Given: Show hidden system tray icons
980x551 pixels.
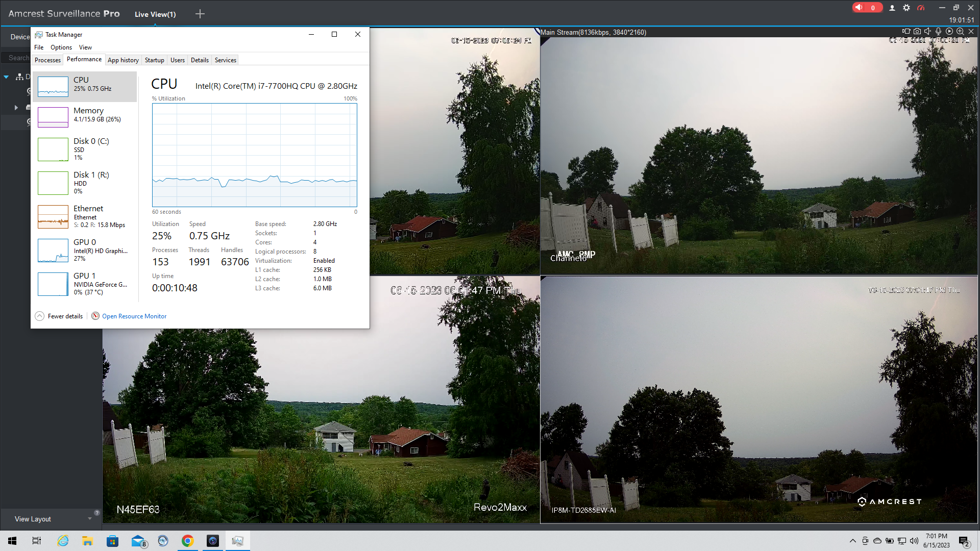Looking at the screenshot, I should [x=852, y=541].
